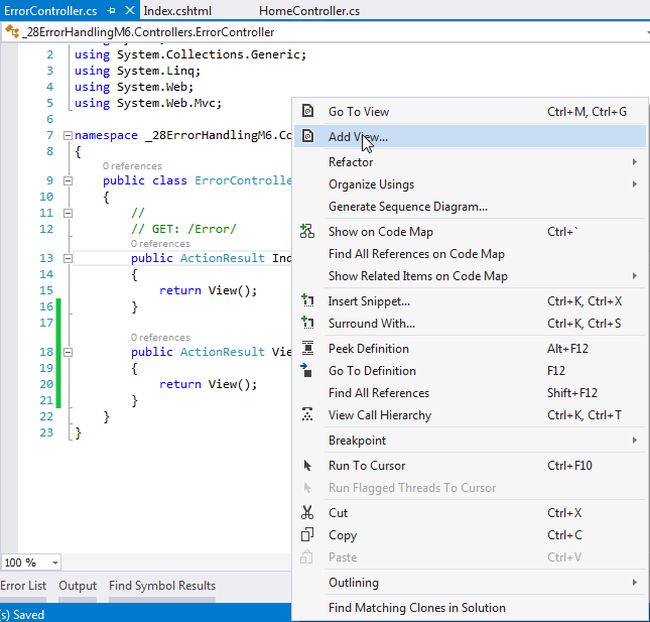
Task: Click the Go To View icon
Action: pos(308,112)
